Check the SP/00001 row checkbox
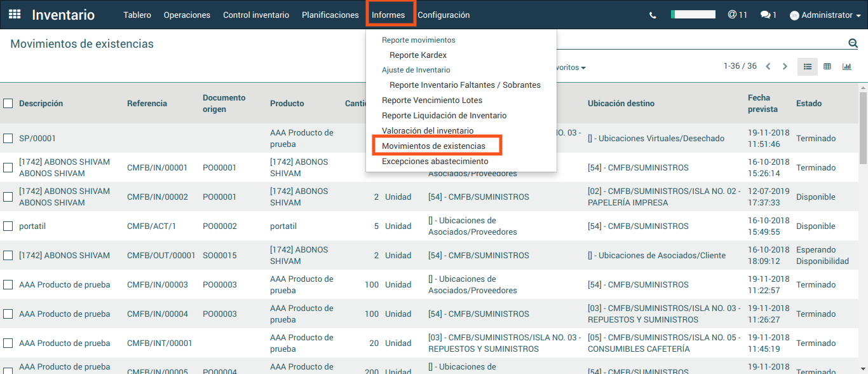868x374 pixels. pyautogui.click(x=8, y=138)
